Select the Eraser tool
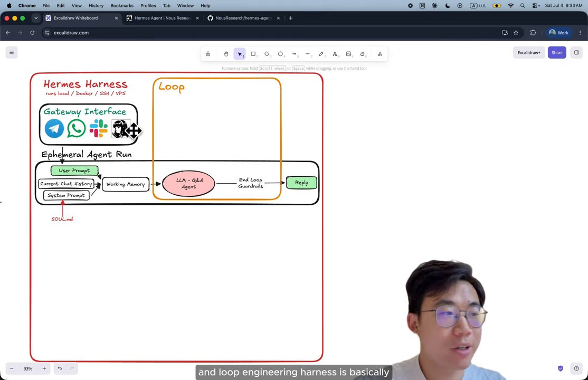Image resolution: width=588 pixels, height=380 pixels. (x=362, y=54)
